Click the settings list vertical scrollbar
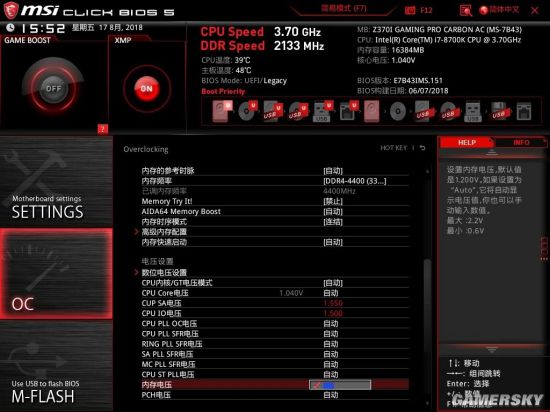 click(x=427, y=307)
